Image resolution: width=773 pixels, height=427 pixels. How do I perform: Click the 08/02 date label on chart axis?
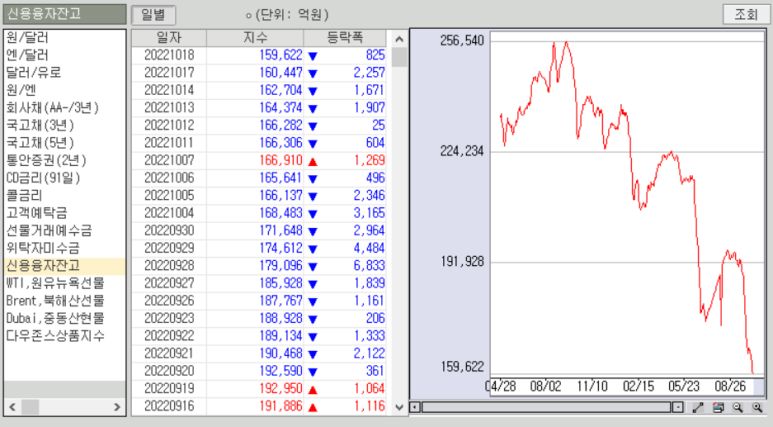[546, 386]
